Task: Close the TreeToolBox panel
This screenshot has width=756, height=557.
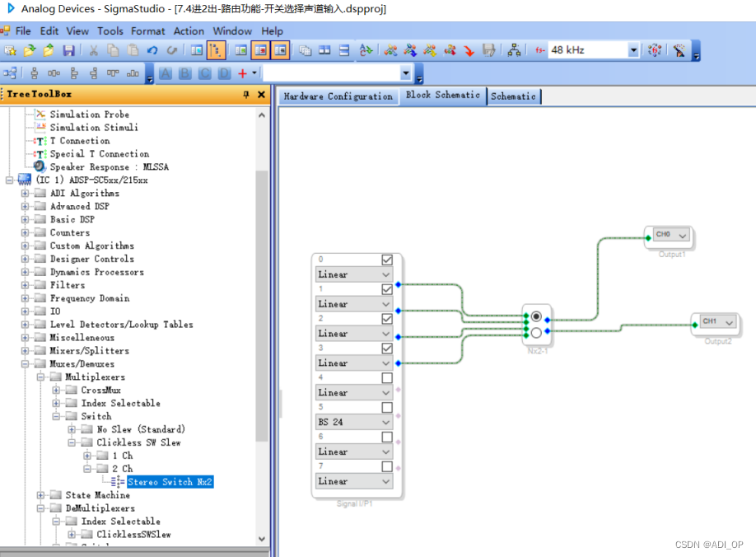Action: (x=261, y=95)
